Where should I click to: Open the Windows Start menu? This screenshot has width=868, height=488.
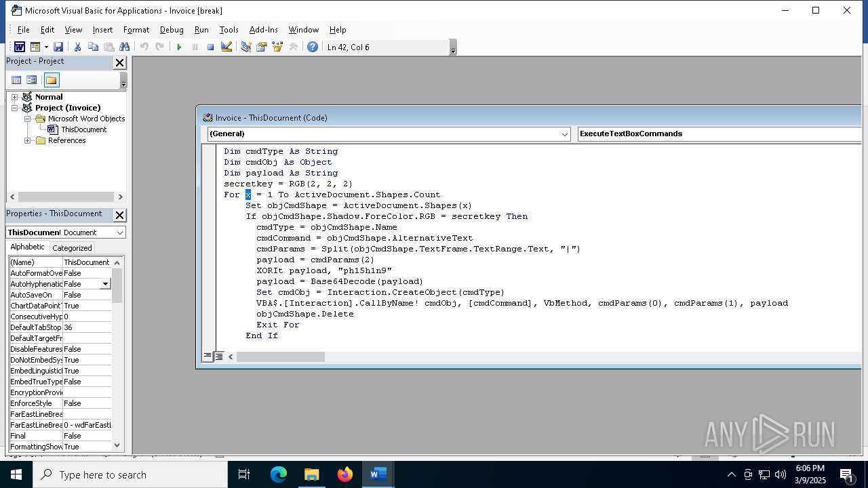point(16,474)
